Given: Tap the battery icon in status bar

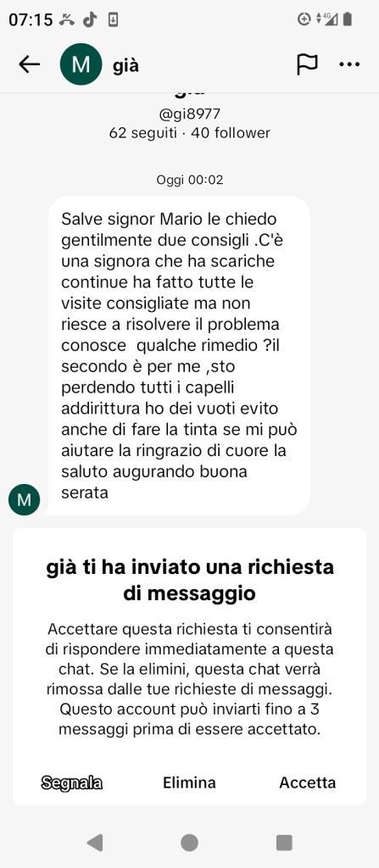Looking at the screenshot, I should click(x=348, y=19).
